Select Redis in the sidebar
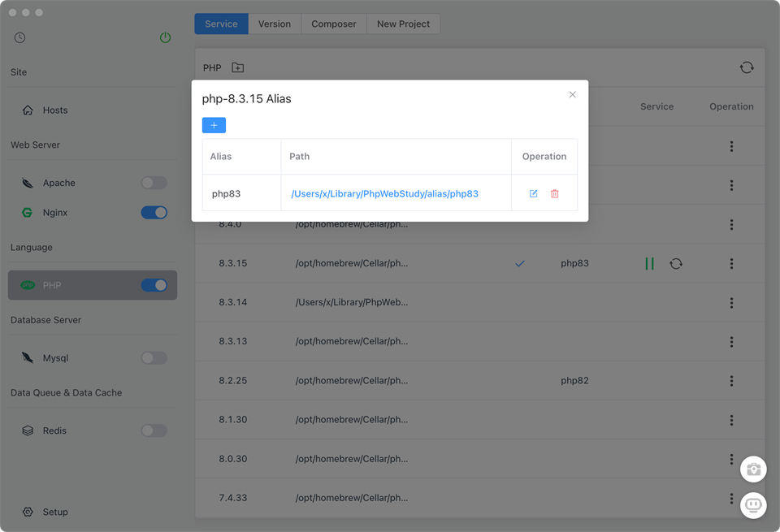This screenshot has width=780, height=532. pyautogui.click(x=54, y=430)
